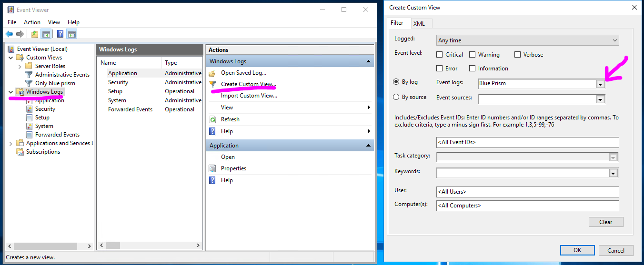Enable the Information event level checkbox

pyautogui.click(x=473, y=69)
